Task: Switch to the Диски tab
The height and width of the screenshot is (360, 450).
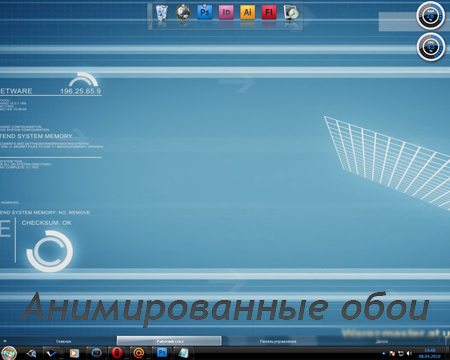Action: (x=382, y=341)
